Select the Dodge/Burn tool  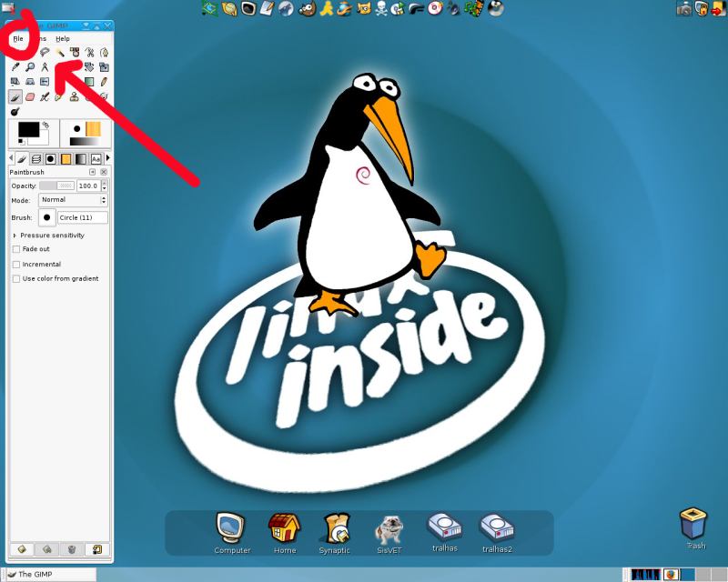(15, 111)
